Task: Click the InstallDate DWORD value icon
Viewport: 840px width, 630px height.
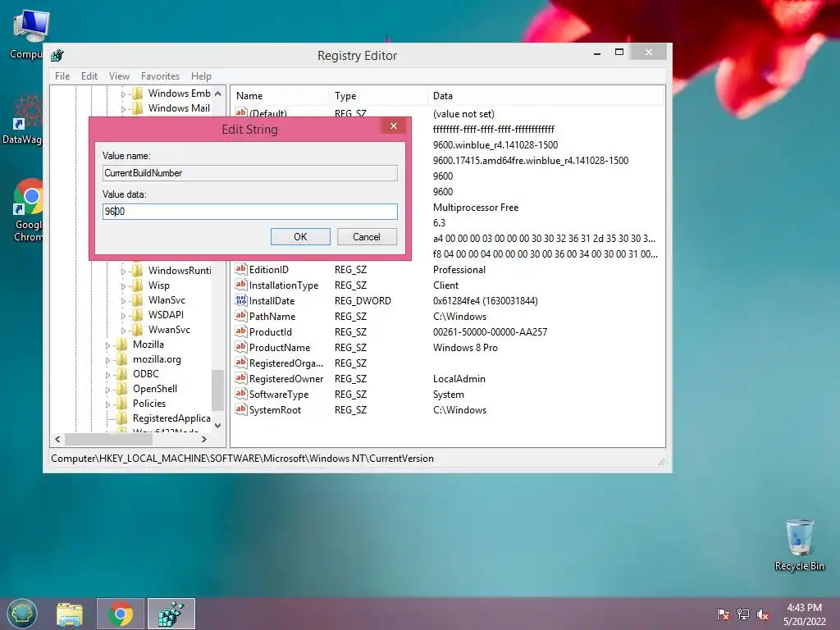Action: pos(241,300)
